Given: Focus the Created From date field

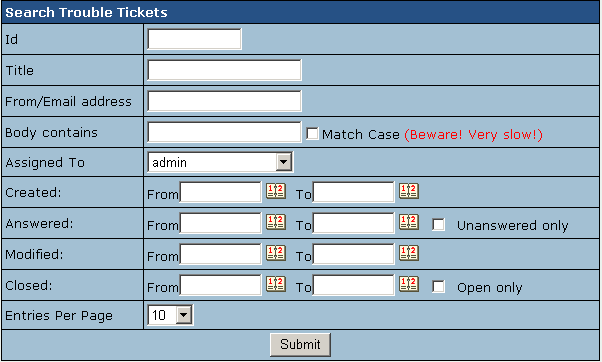Looking at the screenshot, I should (x=221, y=192).
